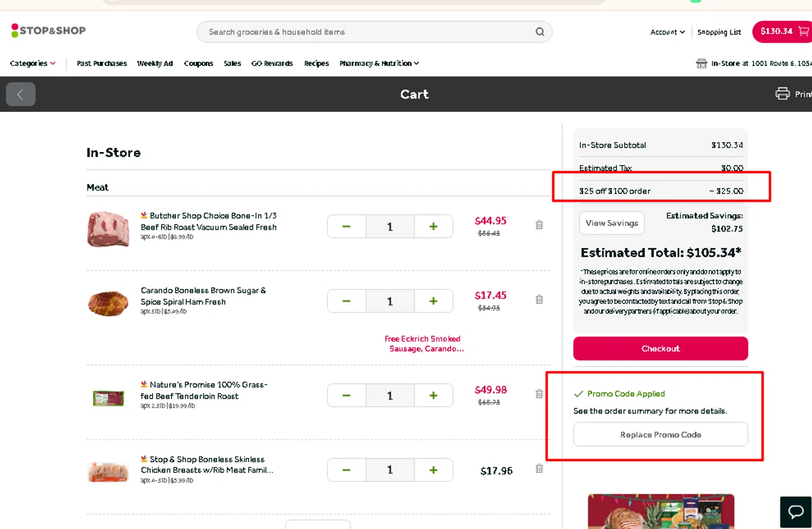Open the Coupons menu item
The height and width of the screenshot is (529, 812).
pyautogui.click(x=198, y=63)
